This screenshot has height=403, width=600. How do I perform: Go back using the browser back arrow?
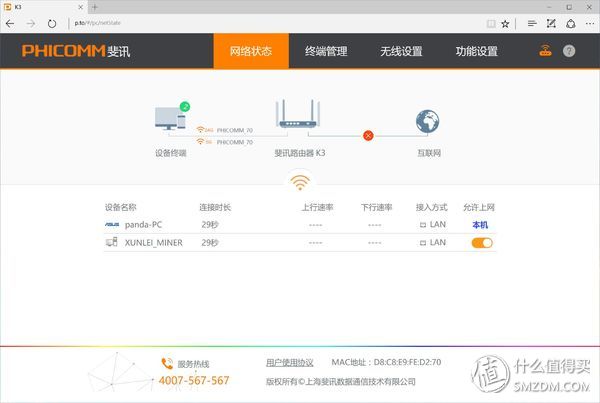(10, 24)
